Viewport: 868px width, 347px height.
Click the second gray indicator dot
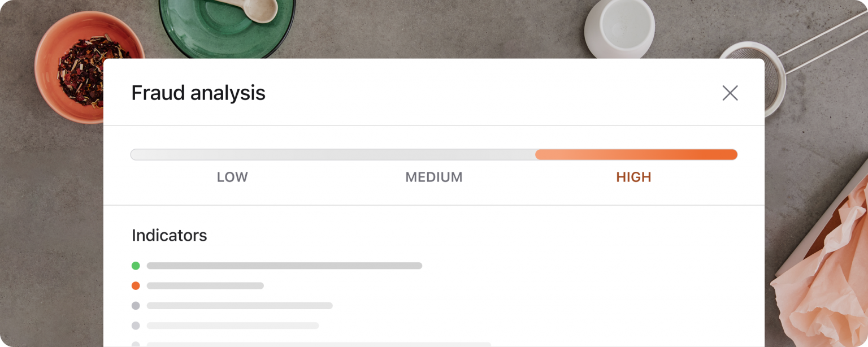(136, 326)
